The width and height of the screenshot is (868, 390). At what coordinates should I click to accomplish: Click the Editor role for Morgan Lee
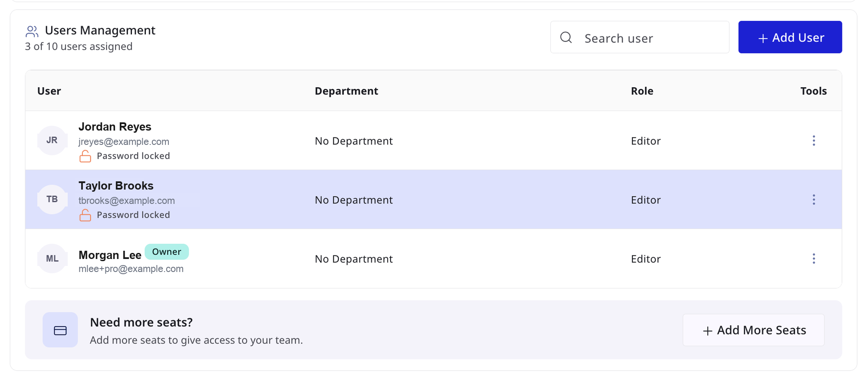(646, 259)
